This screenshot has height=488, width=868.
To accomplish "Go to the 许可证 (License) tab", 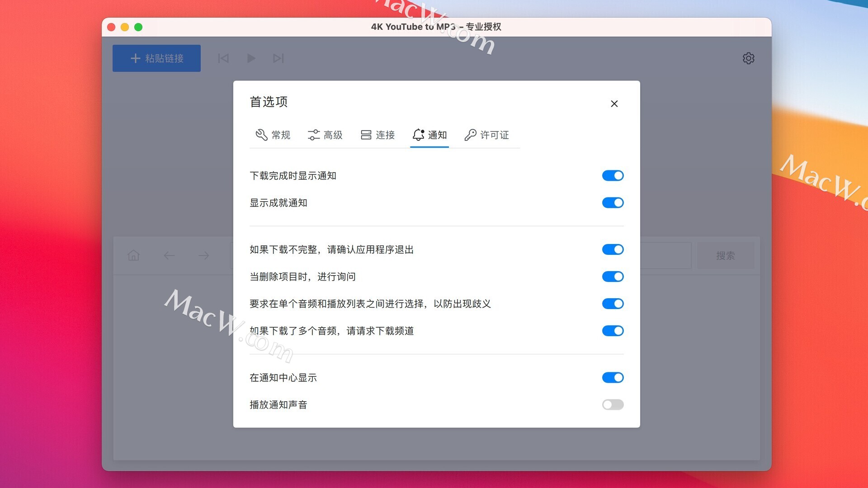I will coord(486,135).
